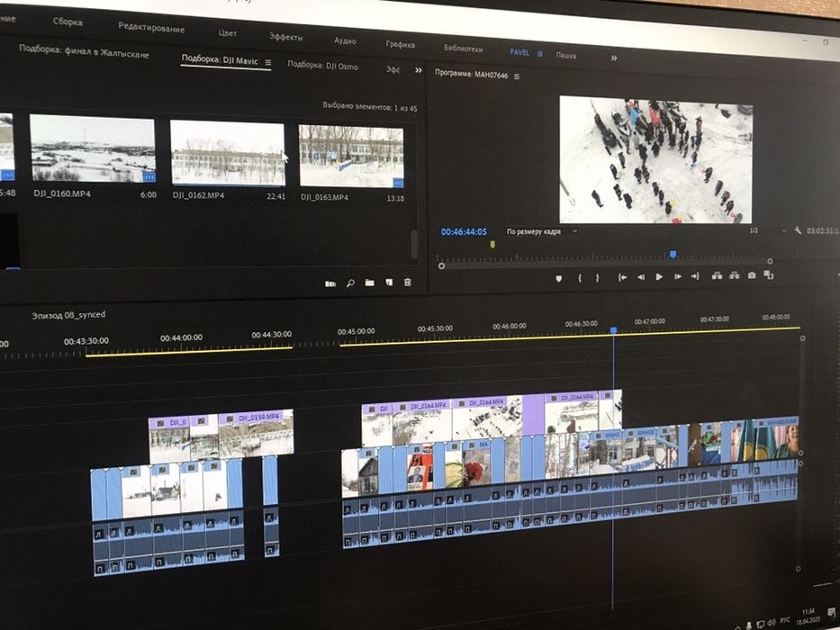The width and height of the screenshot is (840, 630).
Task: Open Program monitor wrench settings
Action: click(x=798, y=230)
